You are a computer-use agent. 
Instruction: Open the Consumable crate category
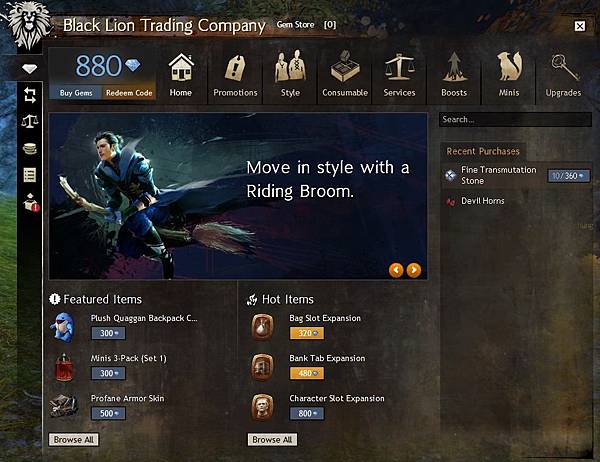pos(345,75)
